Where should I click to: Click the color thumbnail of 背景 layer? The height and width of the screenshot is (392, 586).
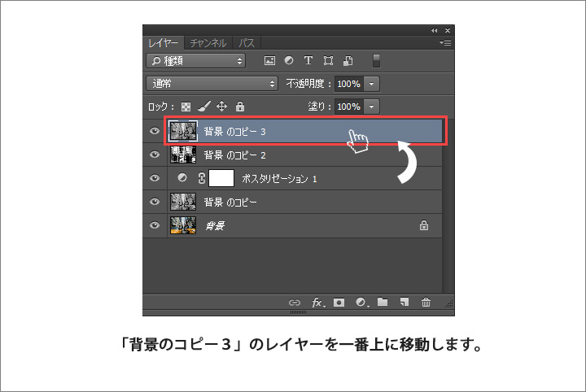pos(183,225)
